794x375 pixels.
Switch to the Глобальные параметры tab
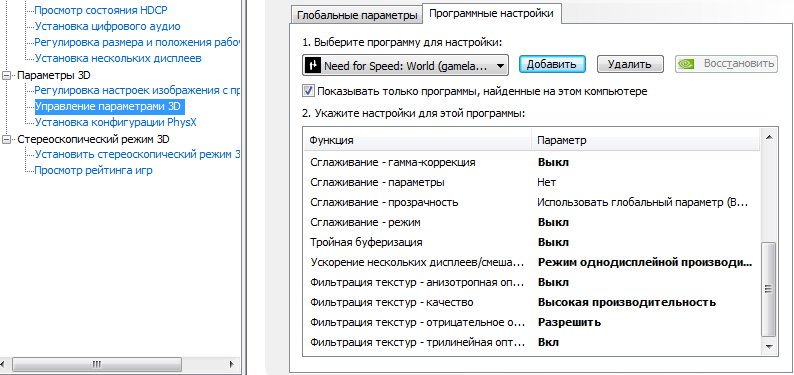click(x=357, y=15)
